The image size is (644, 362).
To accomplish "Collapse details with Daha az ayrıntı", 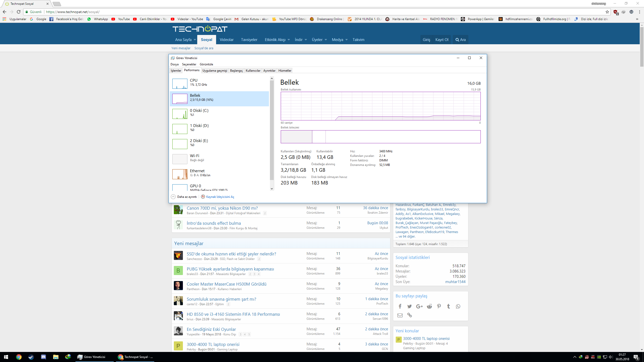I will 184,197.
